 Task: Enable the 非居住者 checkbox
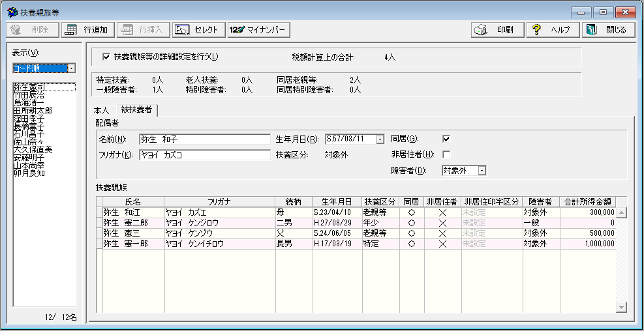click(446, 154)
